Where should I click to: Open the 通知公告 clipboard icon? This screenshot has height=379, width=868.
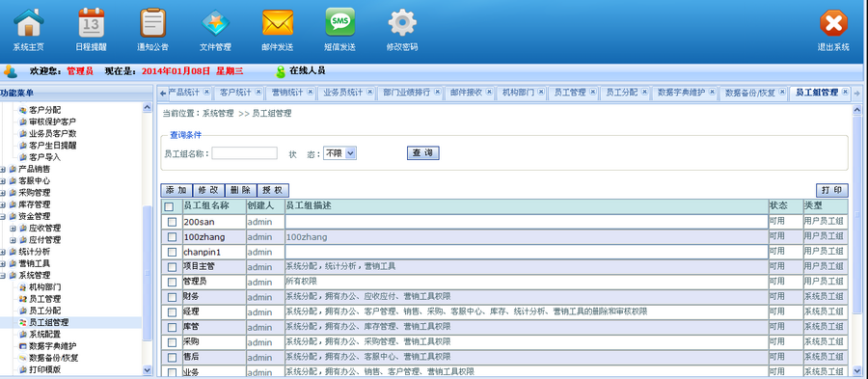pos(152,23)
